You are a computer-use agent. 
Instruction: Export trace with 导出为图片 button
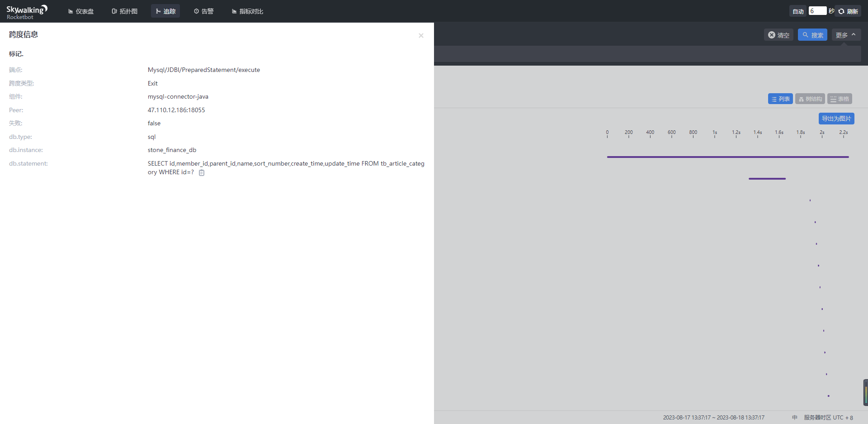pyautogui.click(x=836, y=119)
